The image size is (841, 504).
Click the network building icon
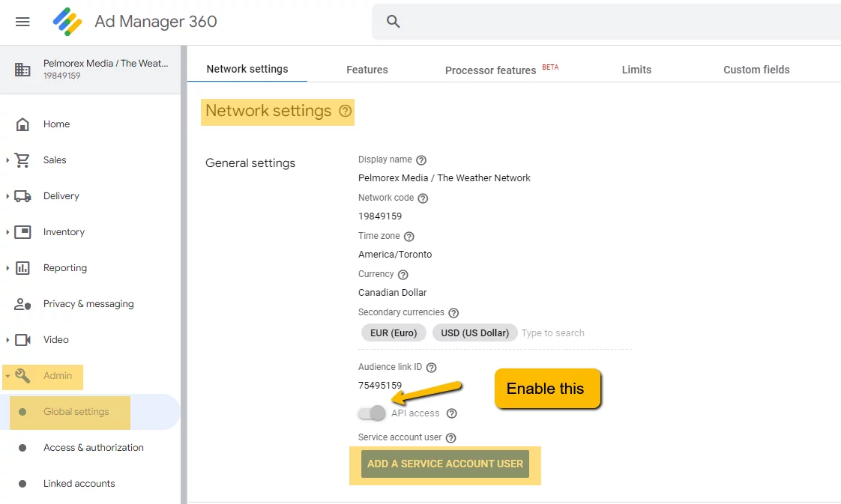[22, 69]
